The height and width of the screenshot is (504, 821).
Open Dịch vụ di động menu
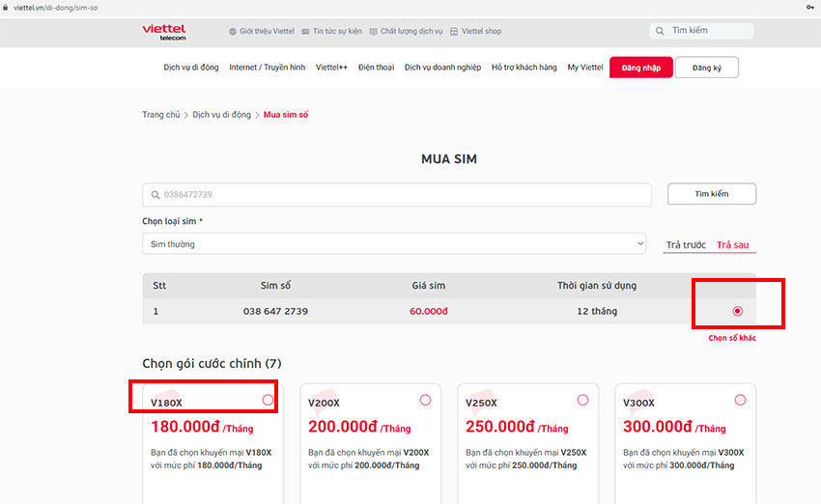click(x=191, y=67)
